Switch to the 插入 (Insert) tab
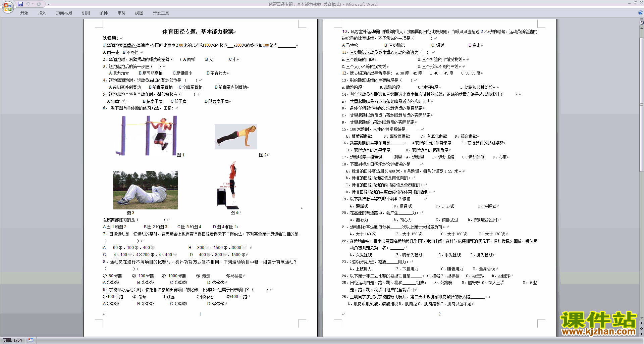The image size is (644, 344). 42,13
